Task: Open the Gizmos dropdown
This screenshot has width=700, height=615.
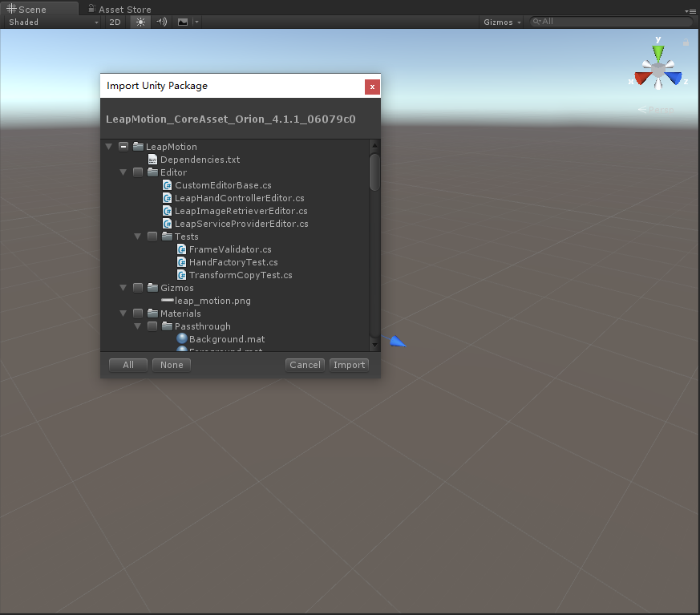Action: (502, 22)
